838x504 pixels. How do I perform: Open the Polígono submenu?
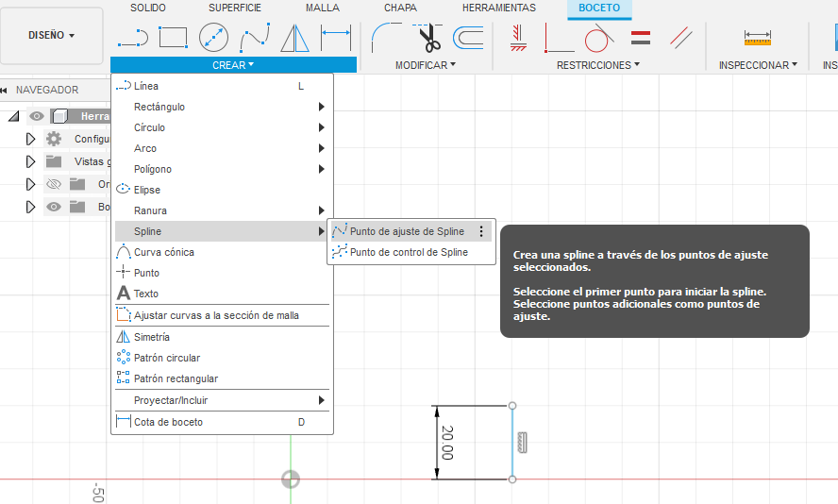pos(223,169)
